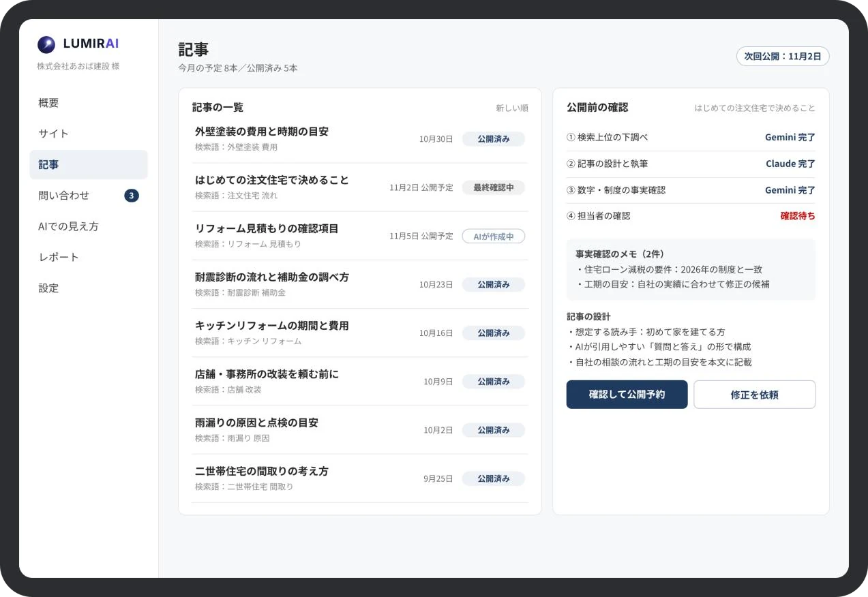The height and width of the screenshot is (597, 868).
Task: Click the 11月2日 公開予定 date
Action: coord(421,187)
